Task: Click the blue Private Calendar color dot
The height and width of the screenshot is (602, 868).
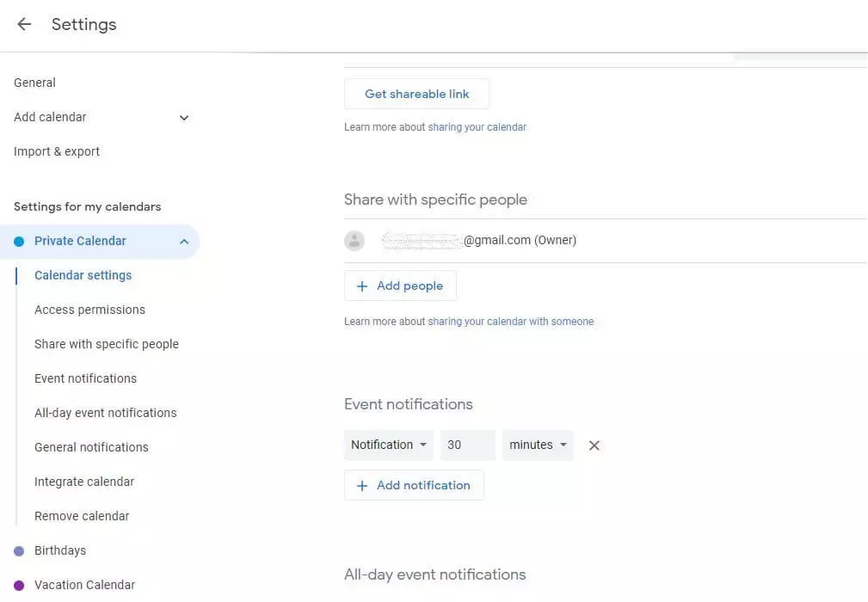Action: [19, 242]
